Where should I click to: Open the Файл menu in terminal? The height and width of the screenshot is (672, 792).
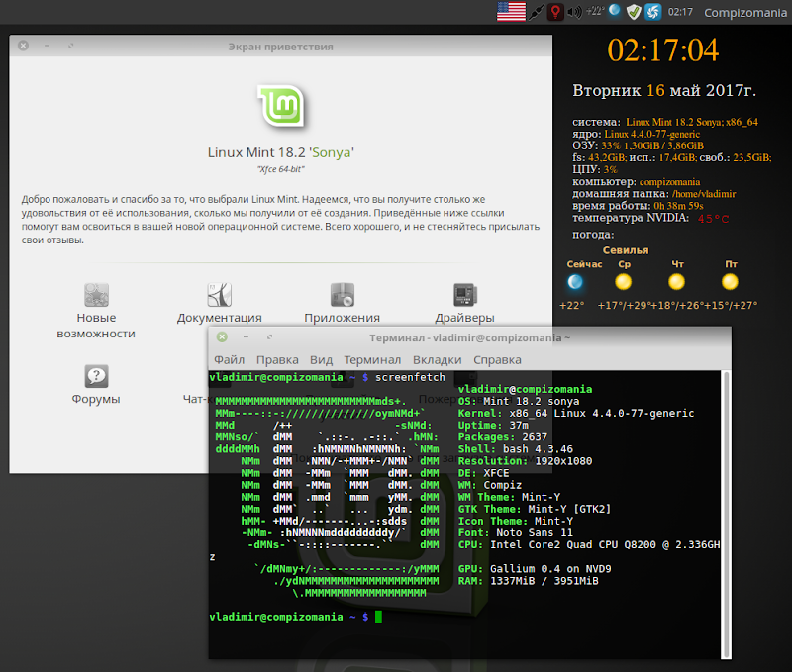230,360
